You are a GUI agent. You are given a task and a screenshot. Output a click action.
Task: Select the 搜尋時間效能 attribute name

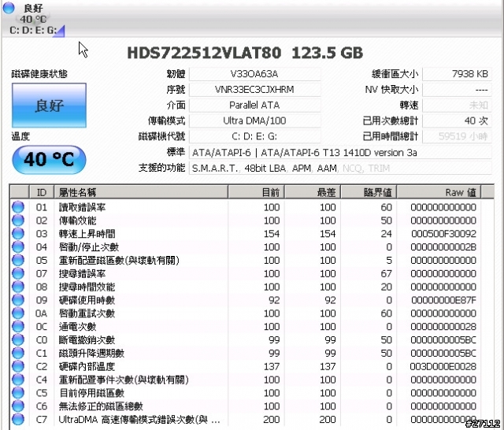[87, 287]
